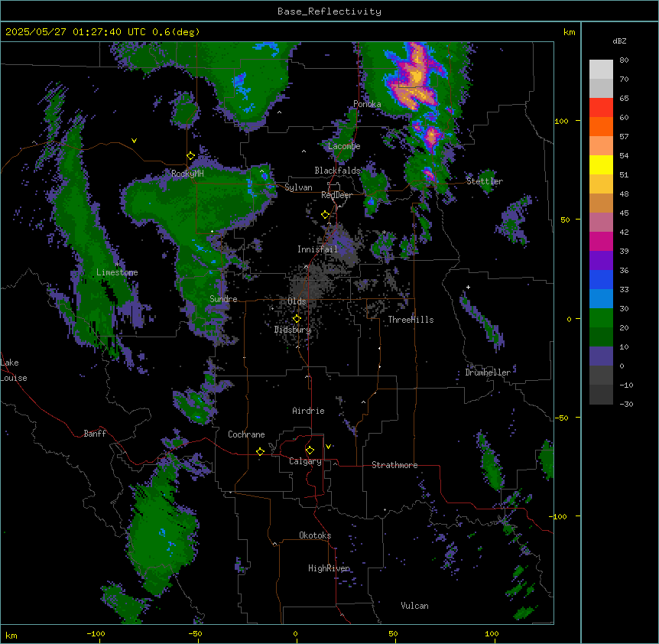659x644 pixels.
Task: Click the timestamp 2025/05/27 01:27:40 UTC
Action: [76, 32]
